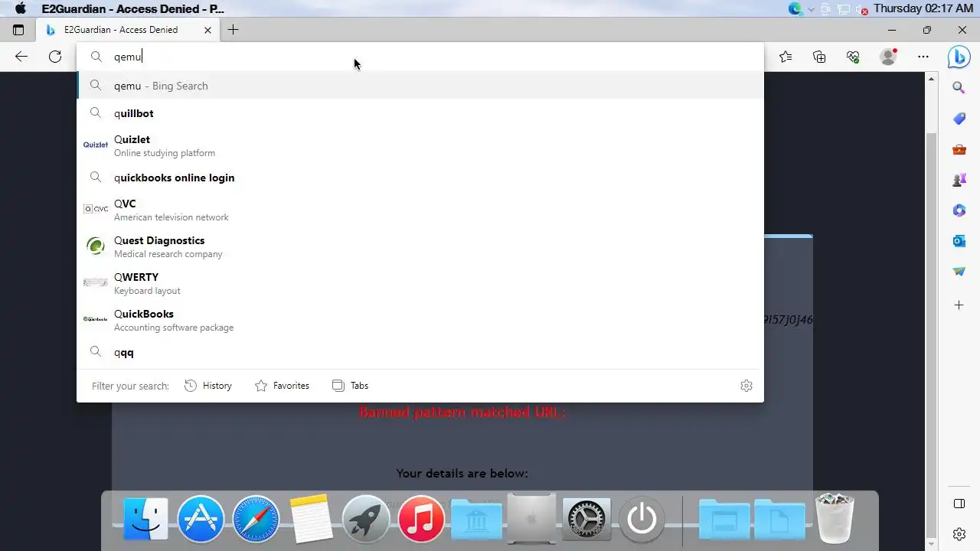
Task: Open Safari in the dock
Action: tap(256, 519)
